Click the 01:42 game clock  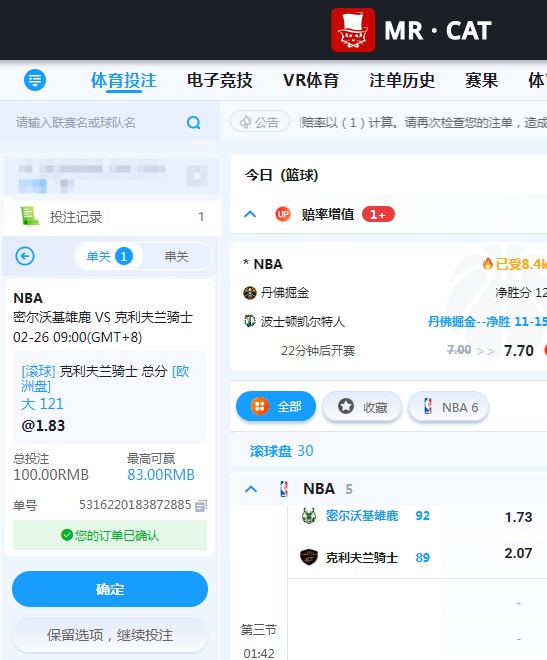coord(258,653)
